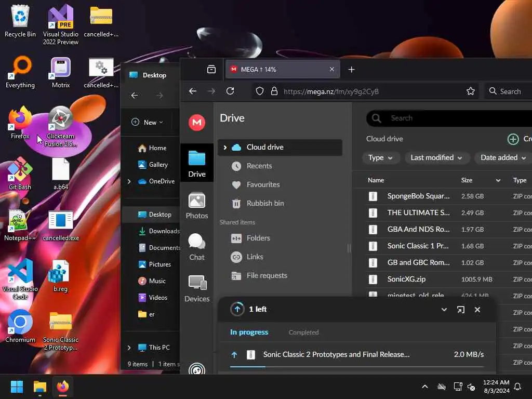Click the MEGA logo in sidebar

click(197, 123)
